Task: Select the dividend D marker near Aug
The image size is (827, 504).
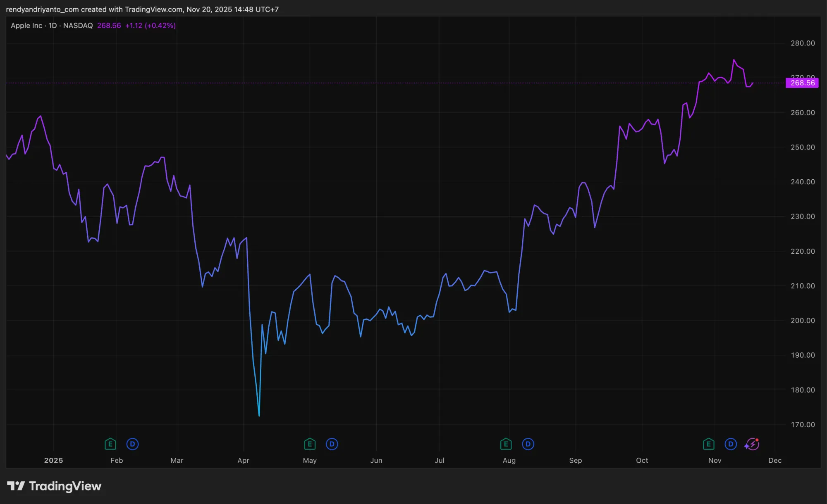Action: coord(528,444)
